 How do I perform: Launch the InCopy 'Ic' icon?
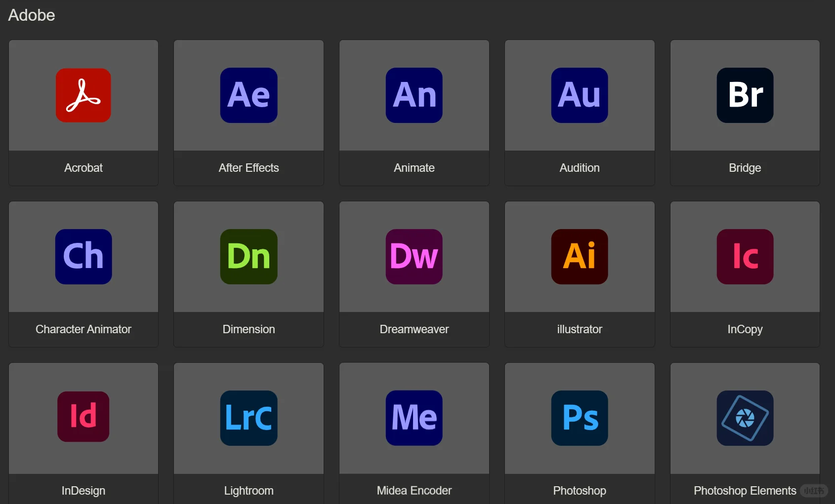point(745,257)
